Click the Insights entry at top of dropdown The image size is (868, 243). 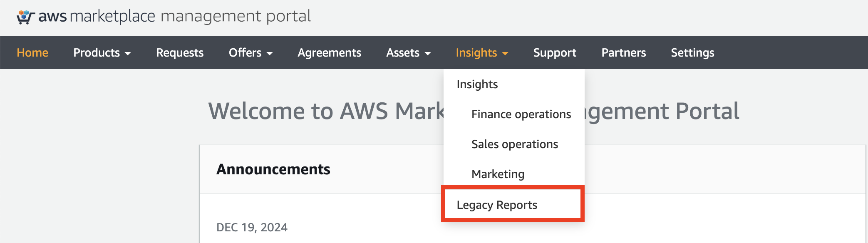click(477, 84)
